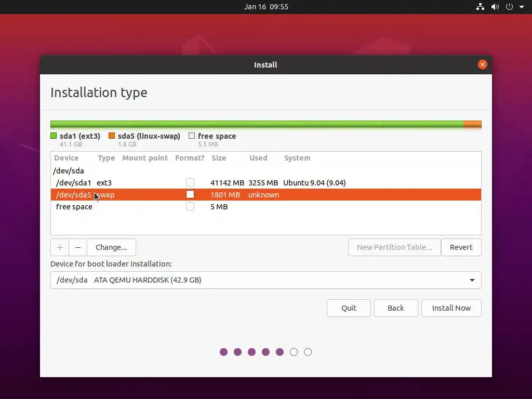Click the Revert button
532x399 pixels.
[x=461, y=247]
